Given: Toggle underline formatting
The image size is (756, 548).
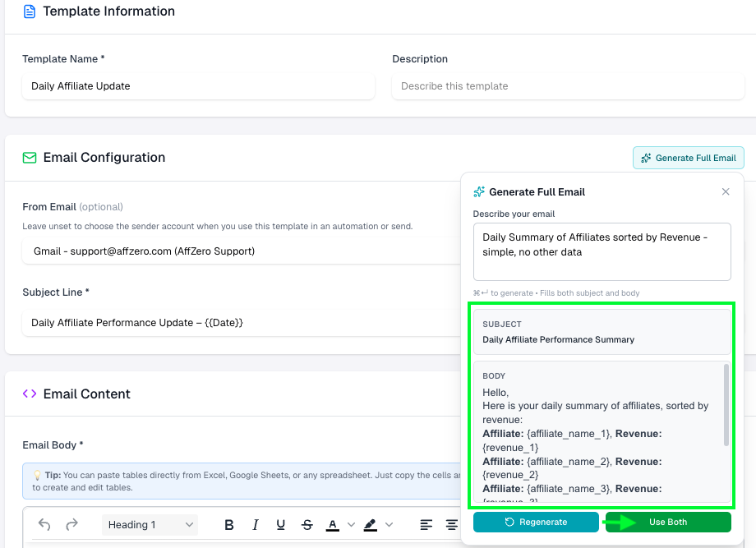Looking at the screenshot, I should coord(280,525).
